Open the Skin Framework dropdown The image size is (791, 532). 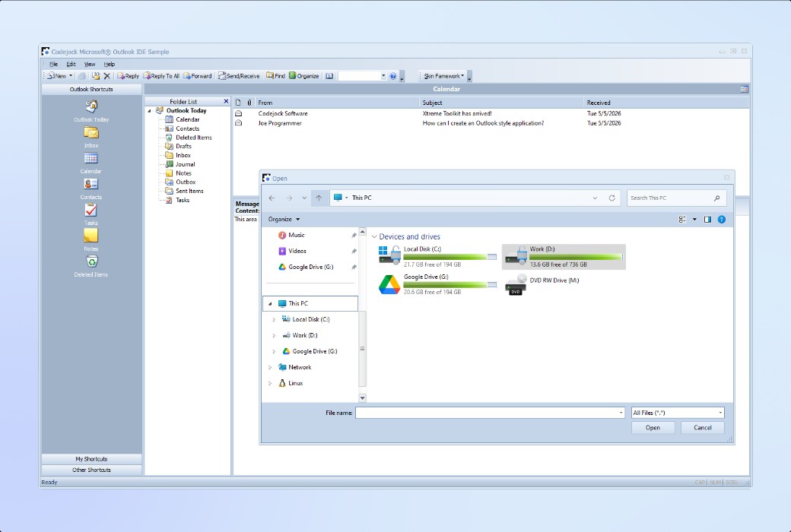pos(444,76)
